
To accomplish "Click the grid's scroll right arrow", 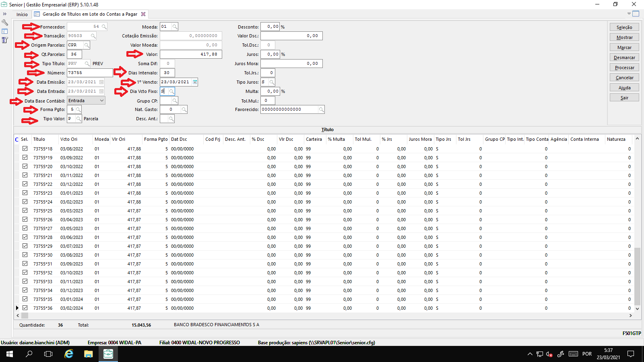I will point(630,316).
